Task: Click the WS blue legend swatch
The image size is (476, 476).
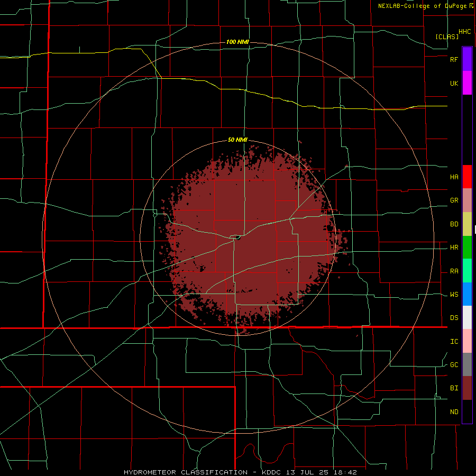Action: (467, 294)
